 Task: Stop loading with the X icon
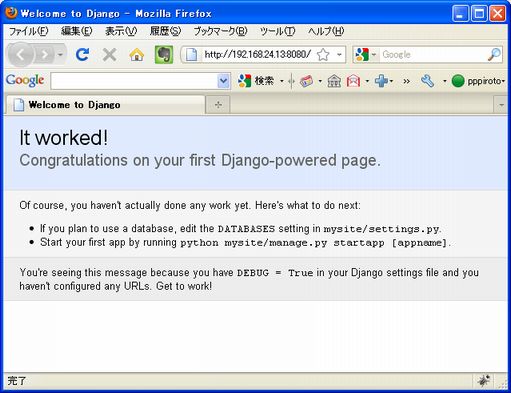click(109, 55)
